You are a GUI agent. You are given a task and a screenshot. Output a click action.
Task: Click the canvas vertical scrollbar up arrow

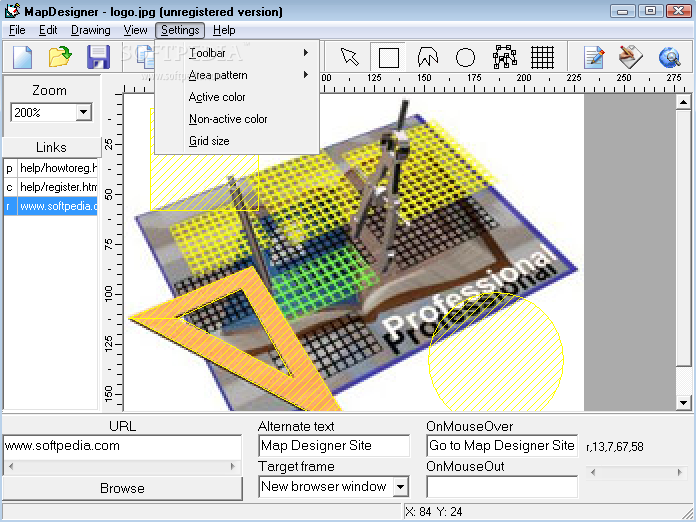coord(683,103)
